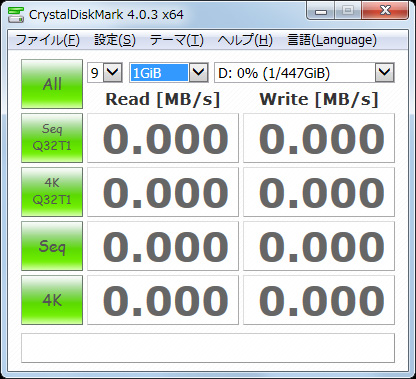Run all benchmarks with the All button
Viewport: 416px width, 379px height.
click(52, 84)
